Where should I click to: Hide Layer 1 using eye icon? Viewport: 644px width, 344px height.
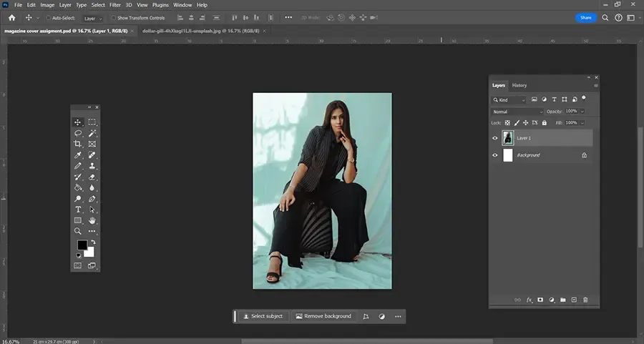pyautogui.click(x=495, y=138)
